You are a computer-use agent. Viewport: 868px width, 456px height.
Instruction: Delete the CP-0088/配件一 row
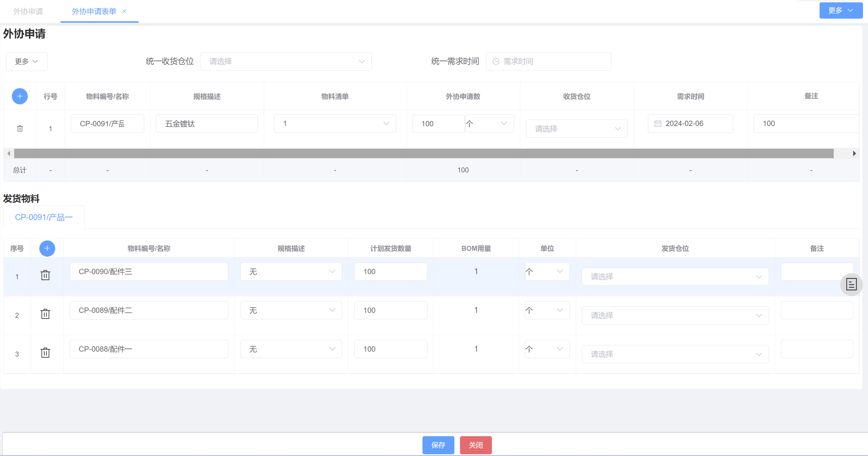(45, 353)
